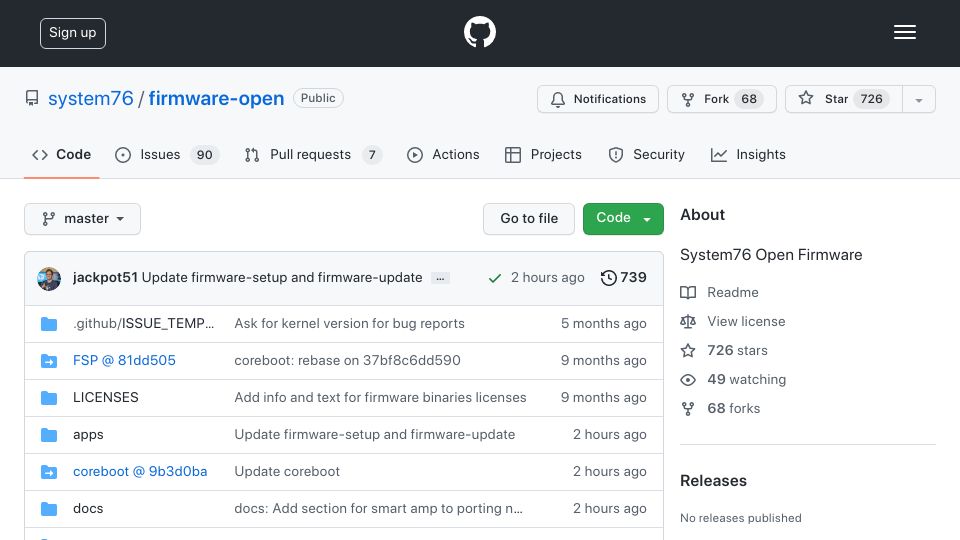Click the star icon beside 726 stars
This screenshot has width=960, height=540.
pos(688,350)
